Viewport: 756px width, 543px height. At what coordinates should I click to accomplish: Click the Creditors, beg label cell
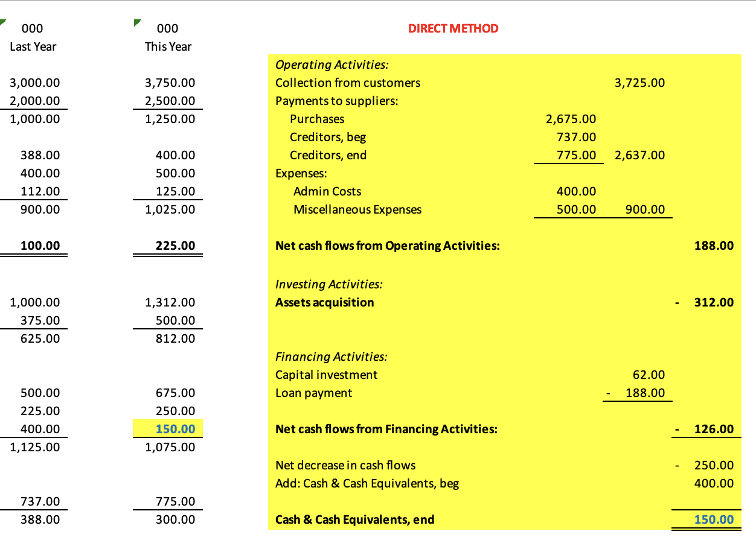[328, 137]
